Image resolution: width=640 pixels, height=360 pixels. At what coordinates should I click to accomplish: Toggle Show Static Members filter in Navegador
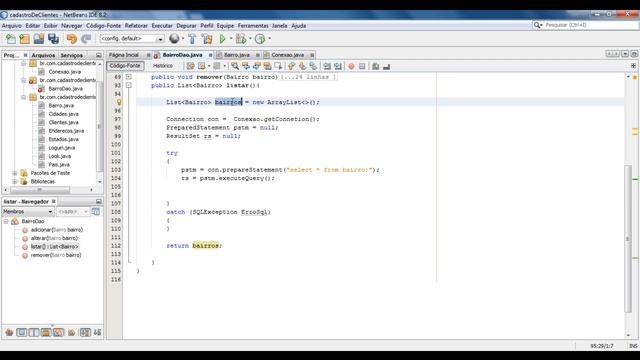[34, 332]
